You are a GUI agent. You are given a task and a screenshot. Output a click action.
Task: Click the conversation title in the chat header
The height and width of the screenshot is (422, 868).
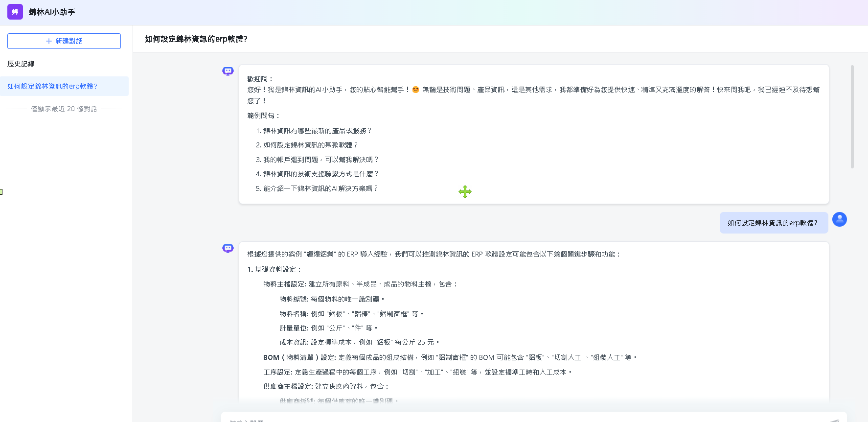(x=196, y=39)
